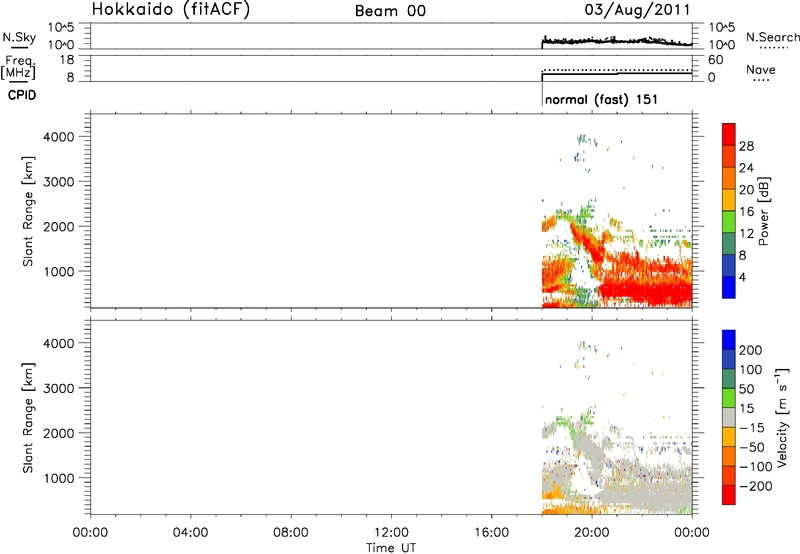Click the 3000 tick in the velocity panel
Image resolution: width=800 pixels, height=554 pixels.
tap(59, 388)
